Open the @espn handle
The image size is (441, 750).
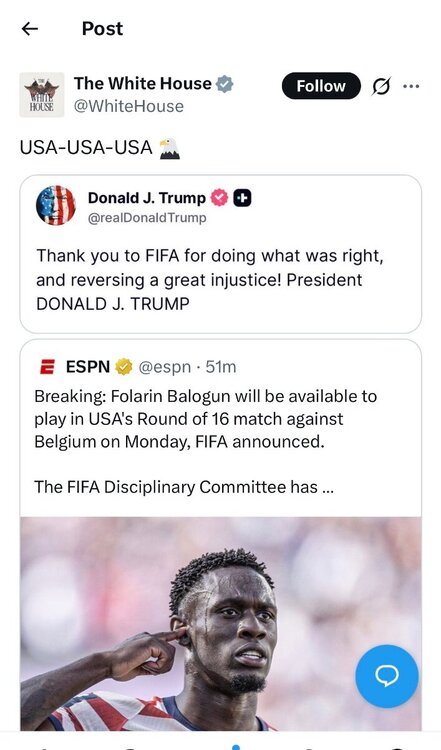pyautogui.click(x=164, y=367)
